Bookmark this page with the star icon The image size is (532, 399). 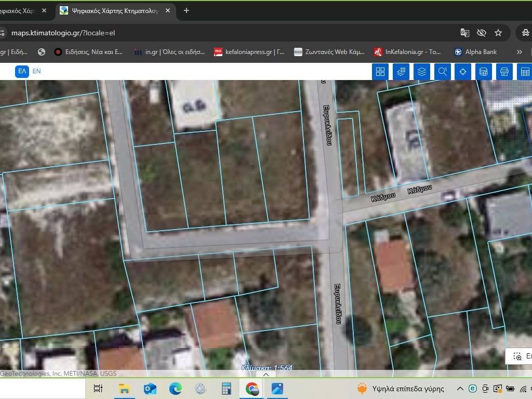[x=498, y=33]
